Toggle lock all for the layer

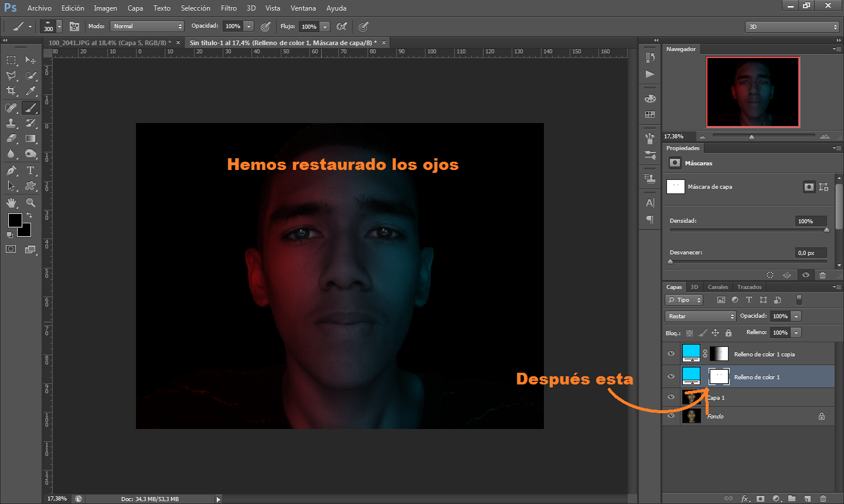tap(729, 333)
